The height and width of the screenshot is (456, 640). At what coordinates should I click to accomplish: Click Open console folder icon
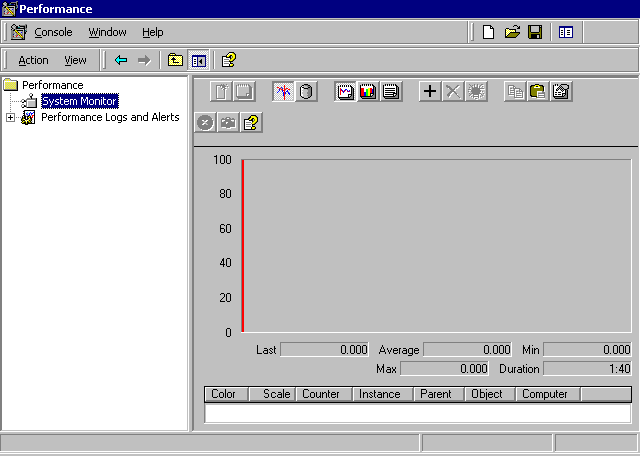click(512, 32)
